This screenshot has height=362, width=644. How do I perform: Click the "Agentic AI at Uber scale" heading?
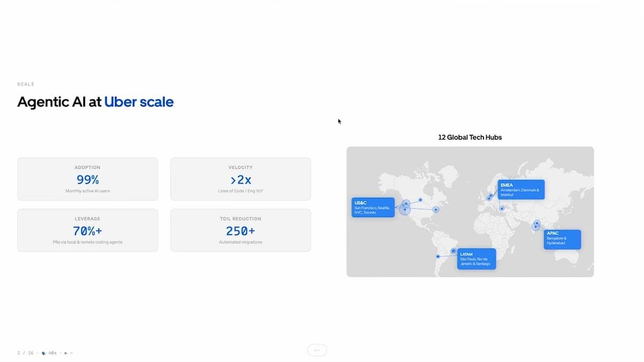point(96,102)
